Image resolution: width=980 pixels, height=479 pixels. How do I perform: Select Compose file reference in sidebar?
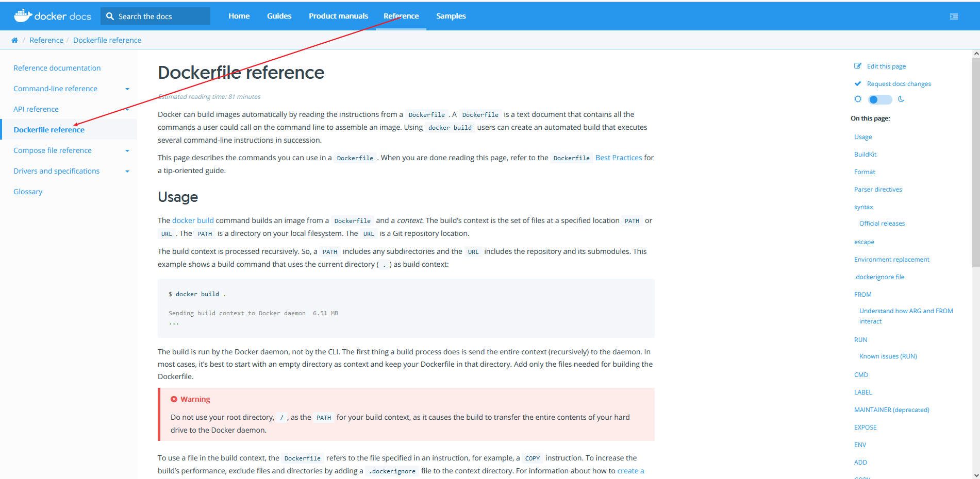(x=53, y=150)
